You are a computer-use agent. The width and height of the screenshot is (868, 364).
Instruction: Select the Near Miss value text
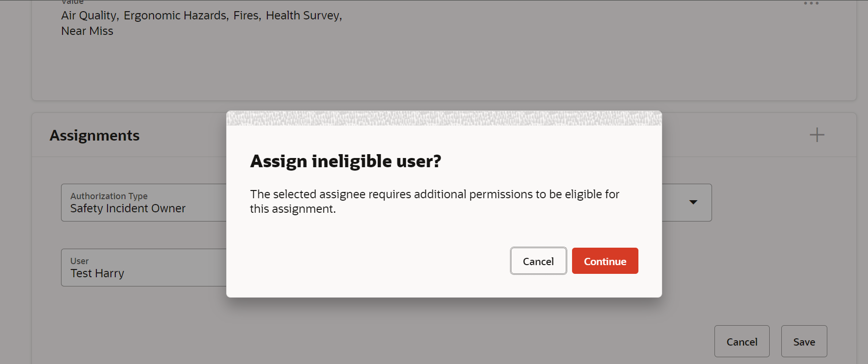pyautogui.click(x=87, y=31)
